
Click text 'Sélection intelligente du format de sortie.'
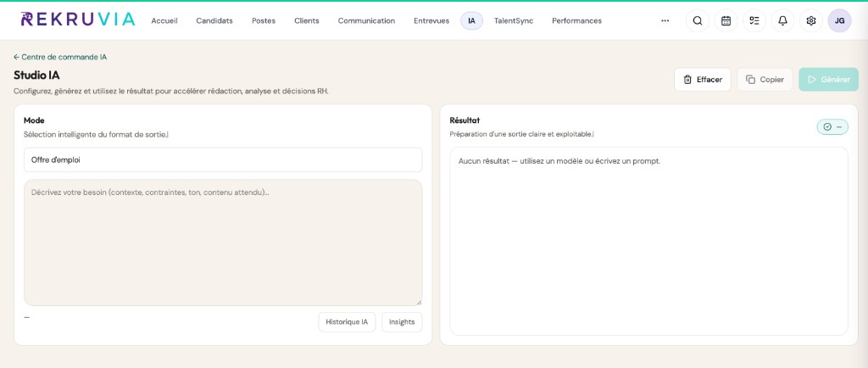pyautogui.click(x=96, y=135)
